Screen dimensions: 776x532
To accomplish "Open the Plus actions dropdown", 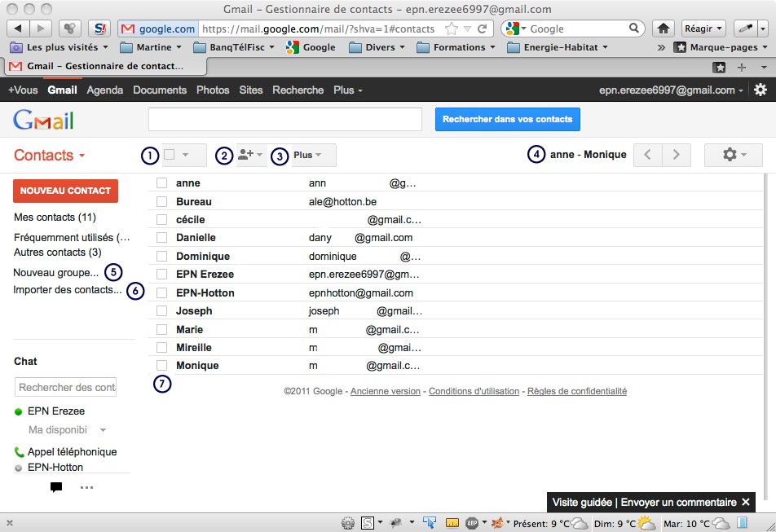I will [x=314, y=155].
